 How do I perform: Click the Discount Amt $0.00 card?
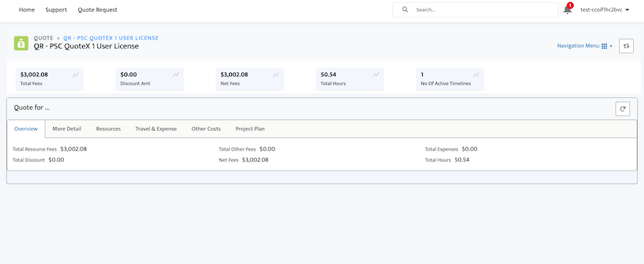click(149, 79)
